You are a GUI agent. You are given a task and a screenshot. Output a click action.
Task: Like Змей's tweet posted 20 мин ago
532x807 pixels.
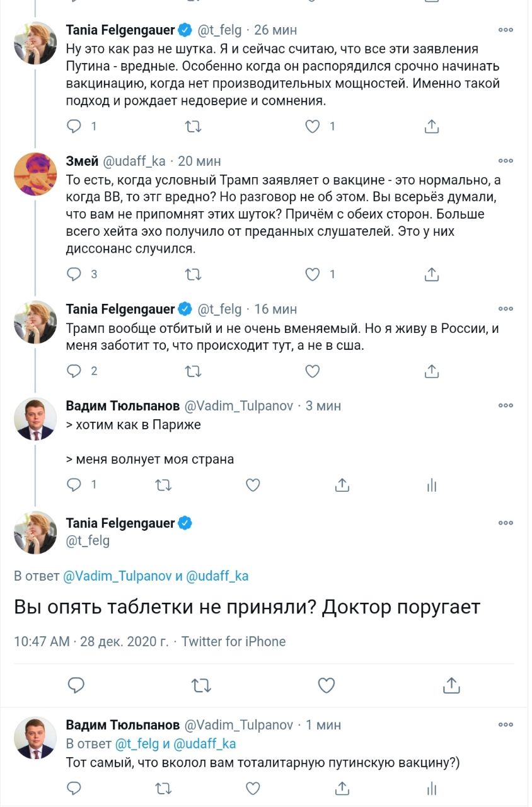(x=313, y=274)
